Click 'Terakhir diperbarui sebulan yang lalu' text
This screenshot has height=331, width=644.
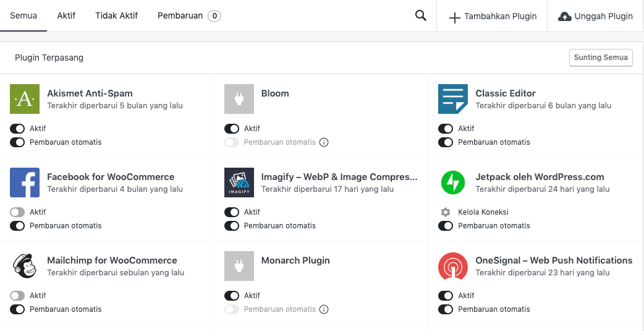116,273
